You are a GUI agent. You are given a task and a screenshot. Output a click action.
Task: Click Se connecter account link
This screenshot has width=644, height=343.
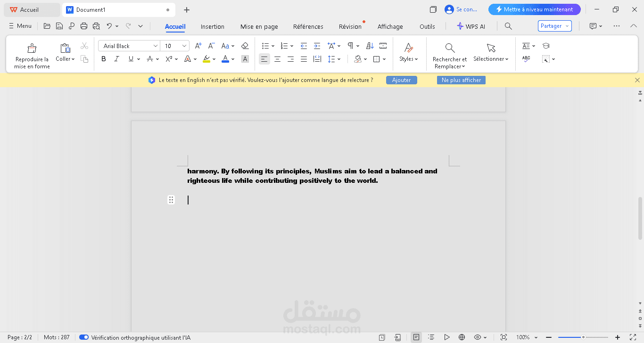tap(462, 9)
